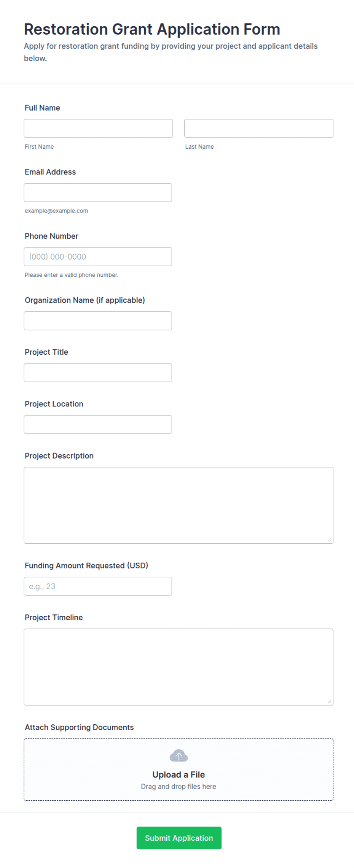Click the Project Timeline resize handle
Viewport: 354px width, 868px height.
(329, 701)
